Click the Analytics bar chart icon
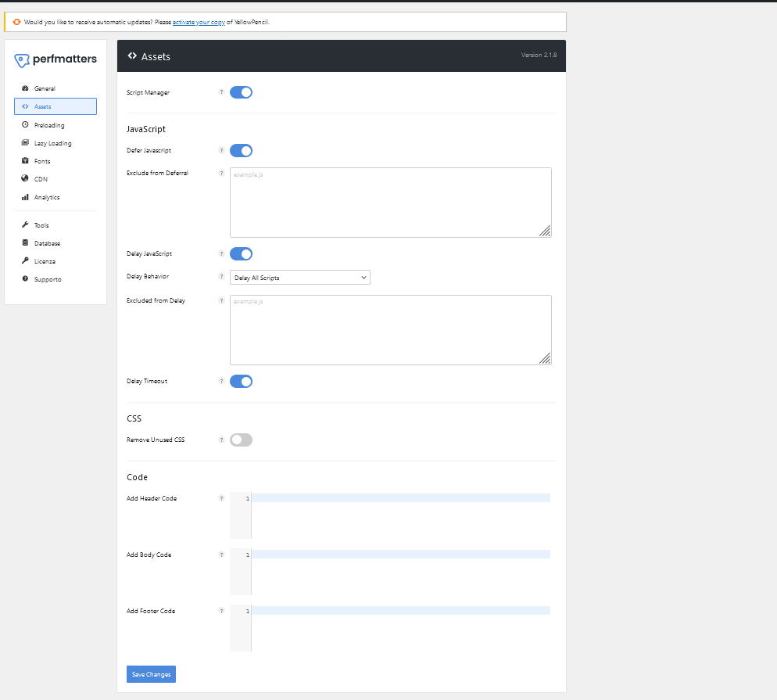Image resolution: width=777 pixels, height=700 pixels. click(25, 197)
